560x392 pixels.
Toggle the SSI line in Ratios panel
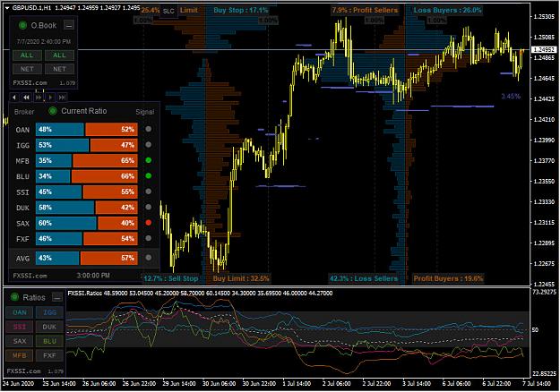coord(20,327)
